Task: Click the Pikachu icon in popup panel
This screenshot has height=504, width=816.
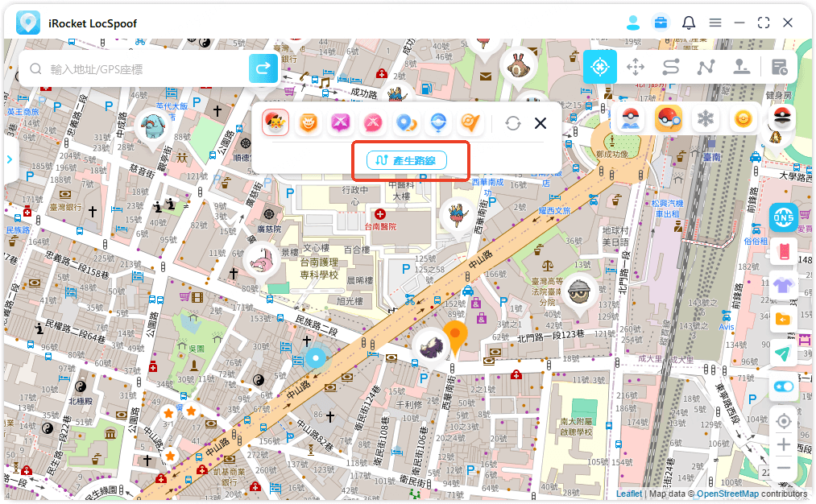Action: click(x=275, y=123)
